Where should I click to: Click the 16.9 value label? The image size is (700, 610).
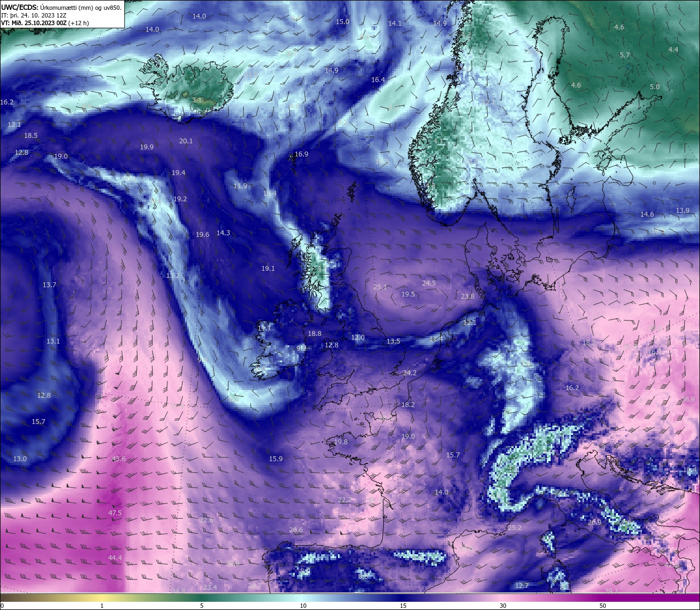tap(301, 154)
